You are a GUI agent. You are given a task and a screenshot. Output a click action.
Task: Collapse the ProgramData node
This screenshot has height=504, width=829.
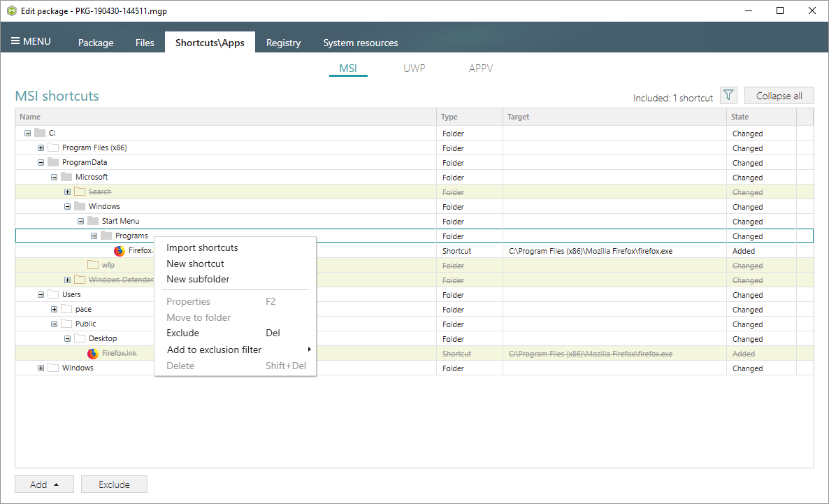tap(41, 163)
